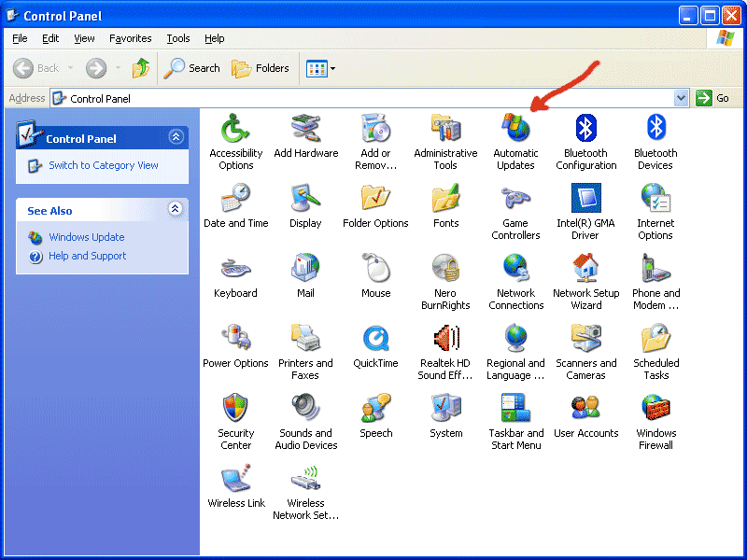Expand the Address bar dropdown
This screenshot has width=747, height=560.
682,98
